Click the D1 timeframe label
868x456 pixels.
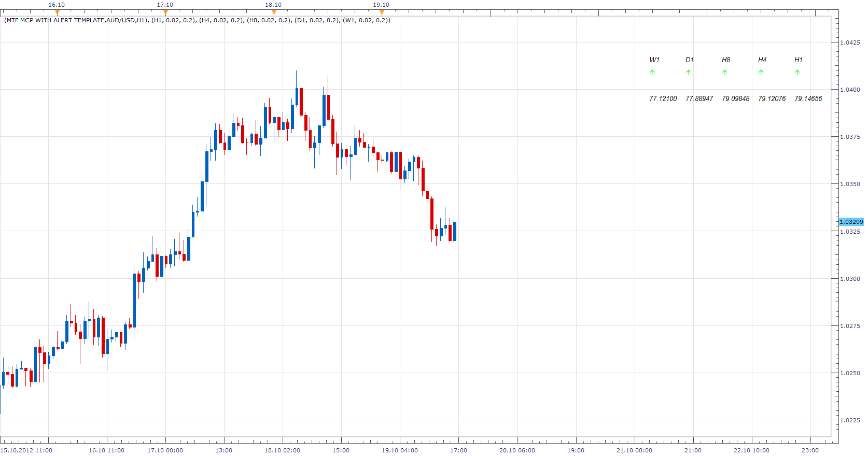[690, 60]
